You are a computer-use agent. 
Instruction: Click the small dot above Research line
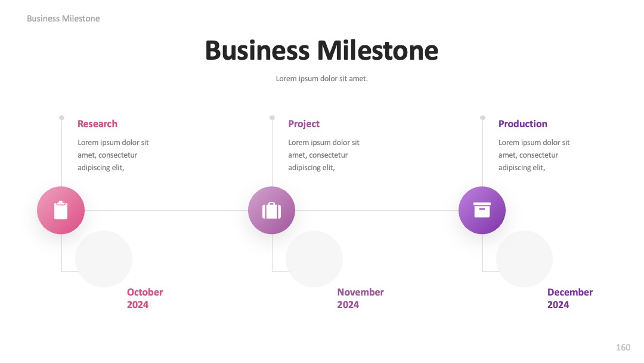(61, 118)
